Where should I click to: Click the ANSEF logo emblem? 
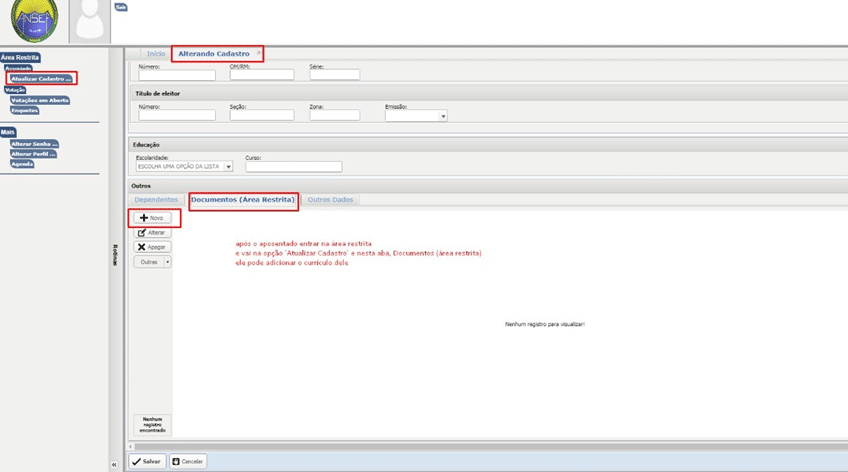coord(32,19)
